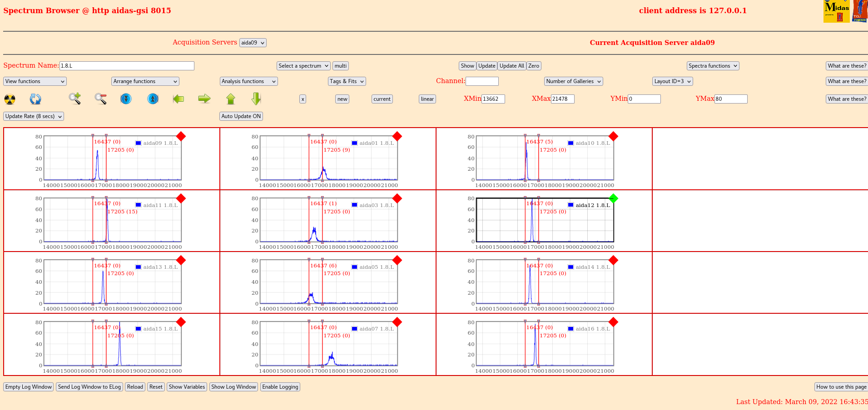Open the Spectra functions menu
This screenshot has width=868, height=410.
(x=713, y=66)
